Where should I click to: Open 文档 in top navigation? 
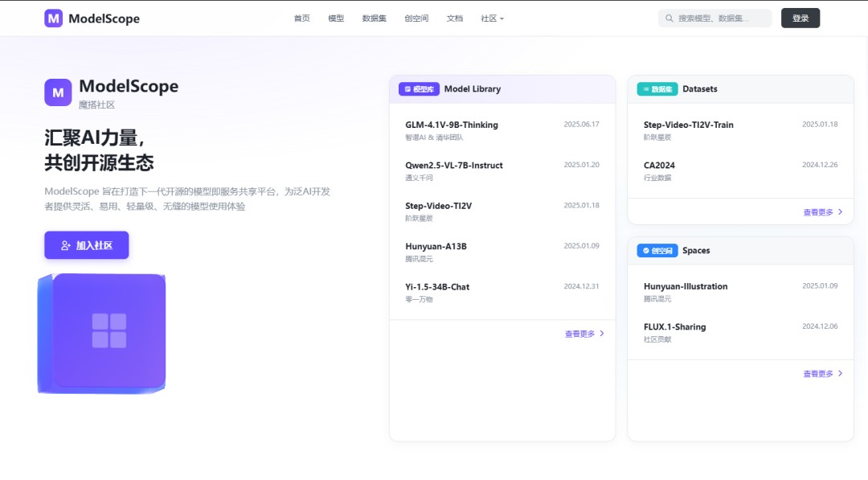coord(454,18)
